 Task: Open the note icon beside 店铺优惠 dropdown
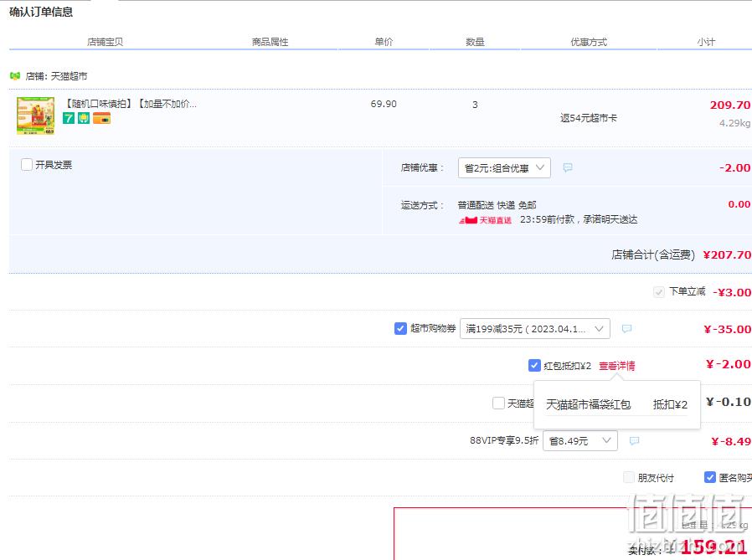pyautogui.click(x=568, y=167)
